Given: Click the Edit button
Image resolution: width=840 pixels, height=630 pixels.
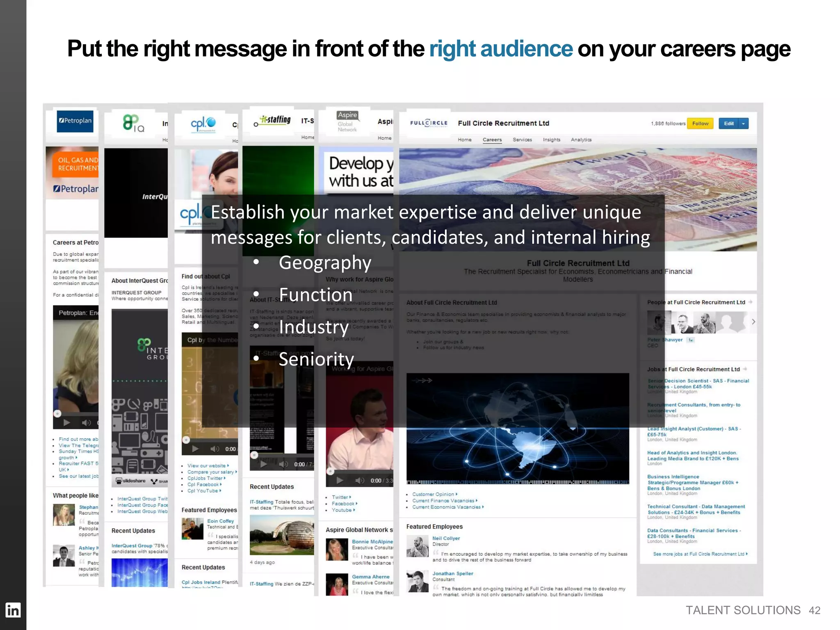Looking at the screenshot, I should (x=729, y=123).
